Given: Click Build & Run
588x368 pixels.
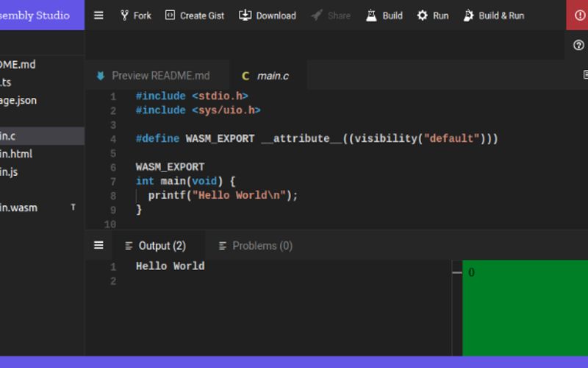Looking at the screenshot, I should click(494, 15).
